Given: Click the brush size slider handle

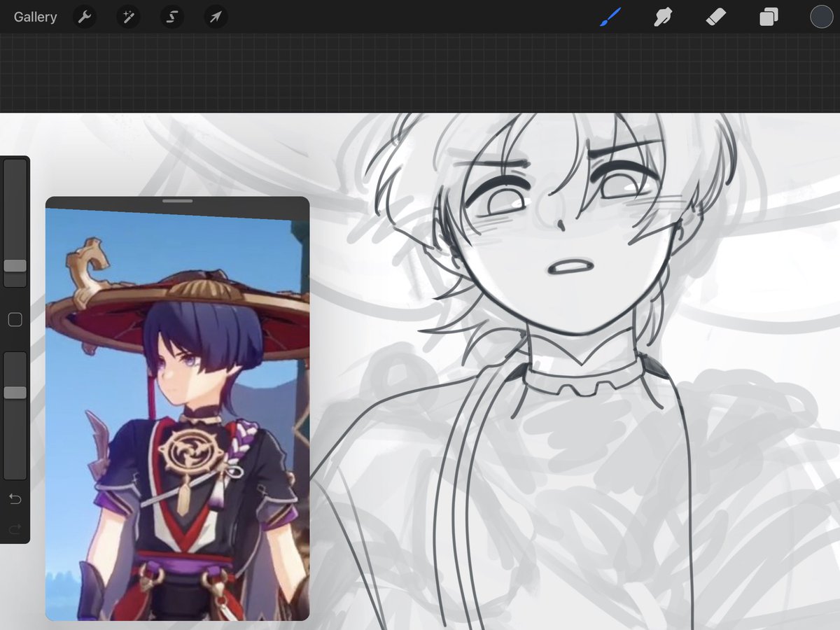Looking at the screenshot, I should 15,266.
